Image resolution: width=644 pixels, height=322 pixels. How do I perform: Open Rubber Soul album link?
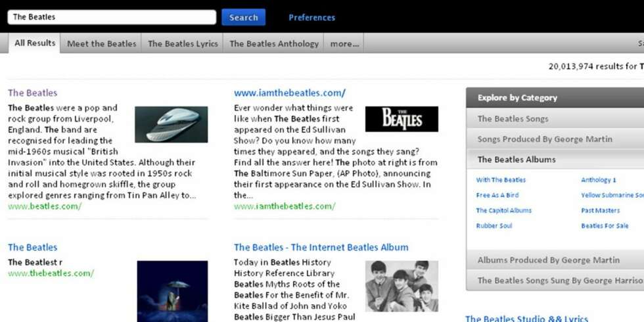click(494, 225)
